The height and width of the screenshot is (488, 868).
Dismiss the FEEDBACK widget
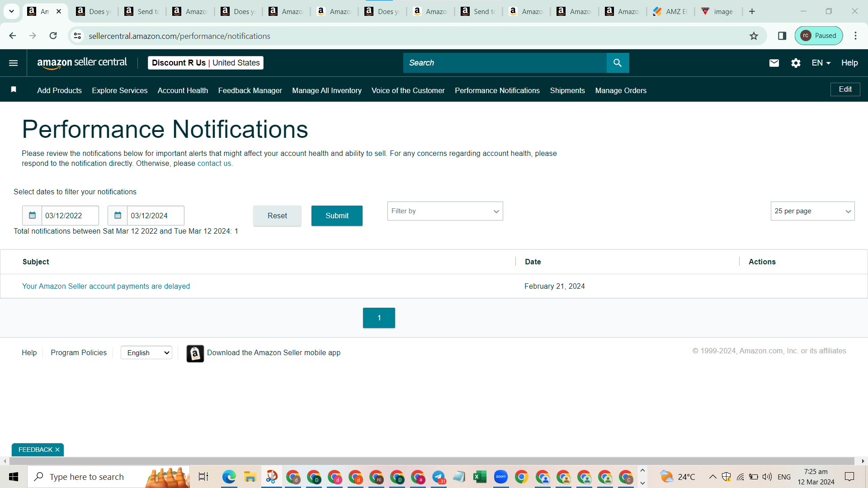57,450
